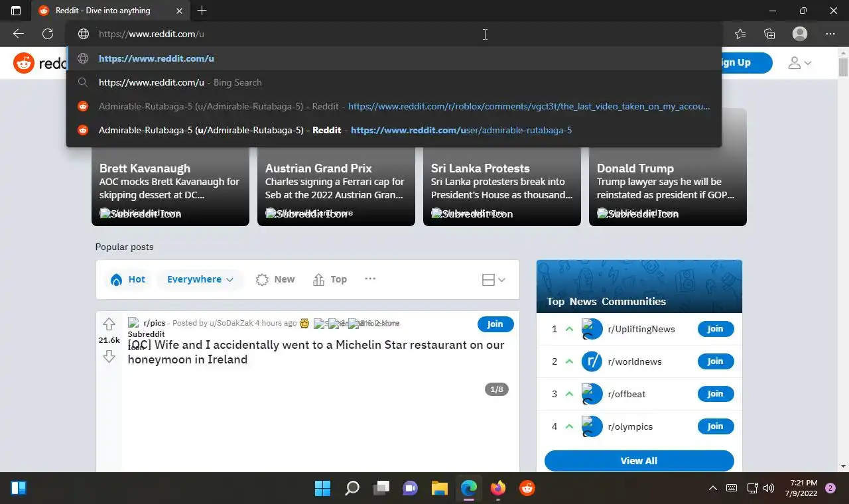The image size is (849, 504).
Task: Open the r/UpliftingNews community
Action: 641,329
